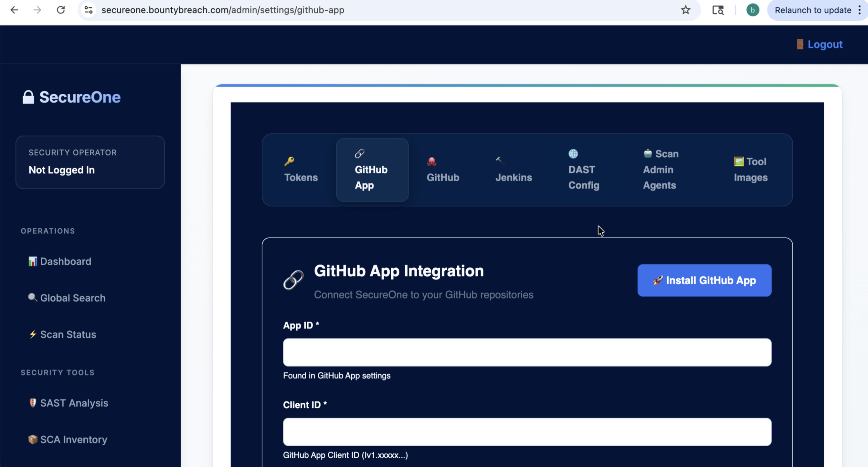
Task: Click the Install GitHub App button
Action: pos(704,280)
